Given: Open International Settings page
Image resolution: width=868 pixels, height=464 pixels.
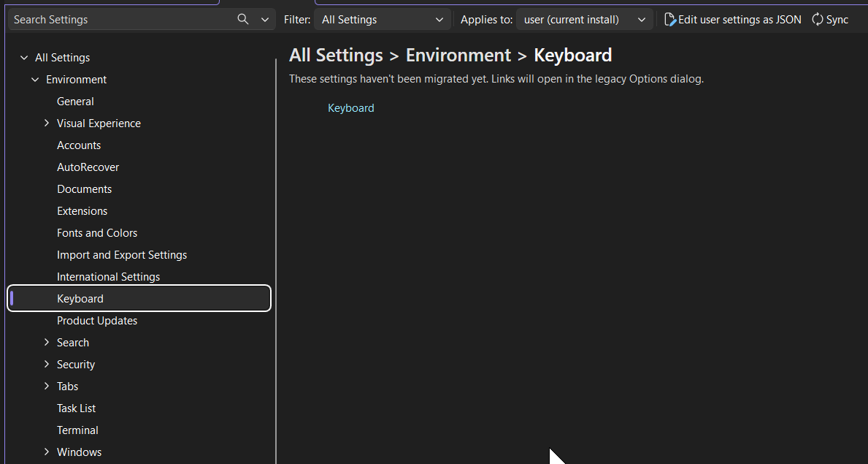Looking at the screenshot, I should coord(109,277).
